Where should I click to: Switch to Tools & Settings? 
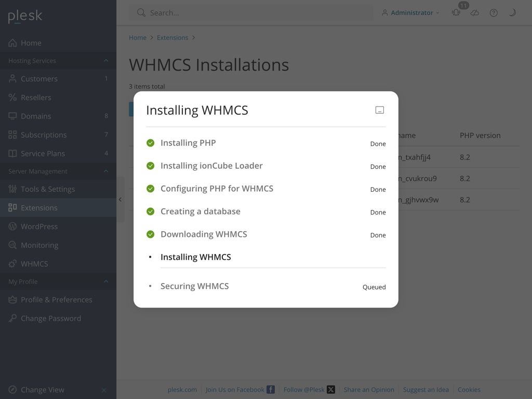(x=47, y=189)
